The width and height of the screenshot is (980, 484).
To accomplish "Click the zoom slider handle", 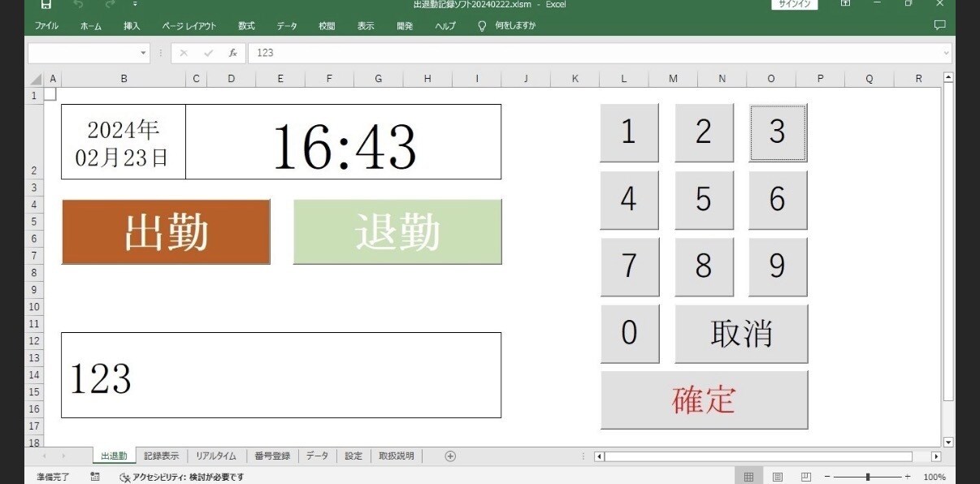I will point(868,477).
